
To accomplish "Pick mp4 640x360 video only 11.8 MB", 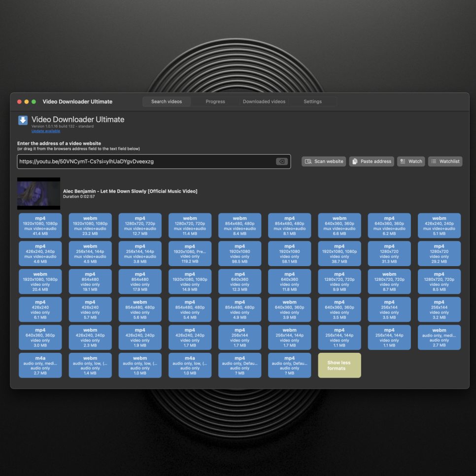I will click(290, 281).
